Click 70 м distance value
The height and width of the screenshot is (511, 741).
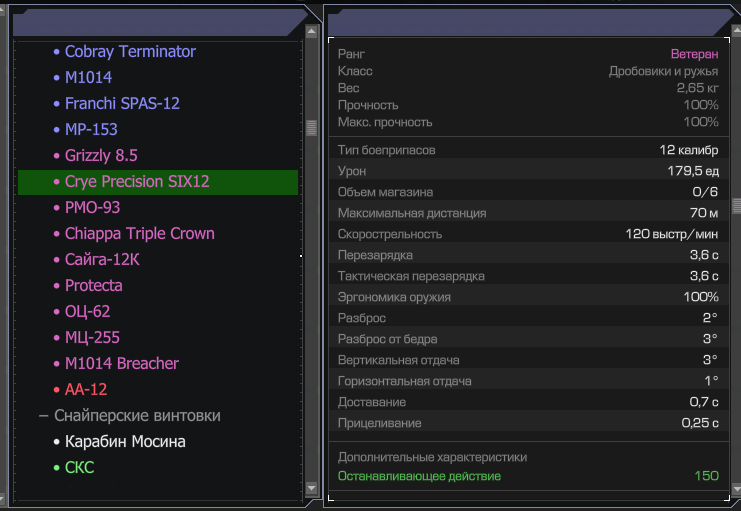(704, 213)
